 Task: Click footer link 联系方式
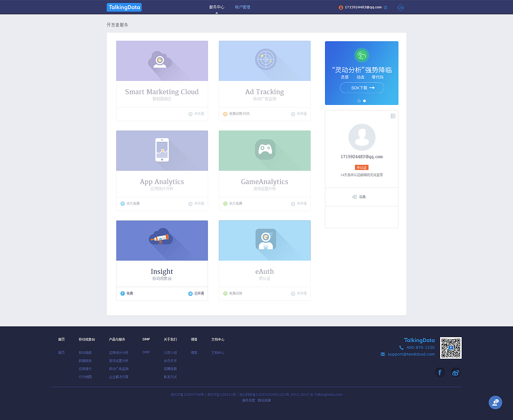tap(170, 377)
